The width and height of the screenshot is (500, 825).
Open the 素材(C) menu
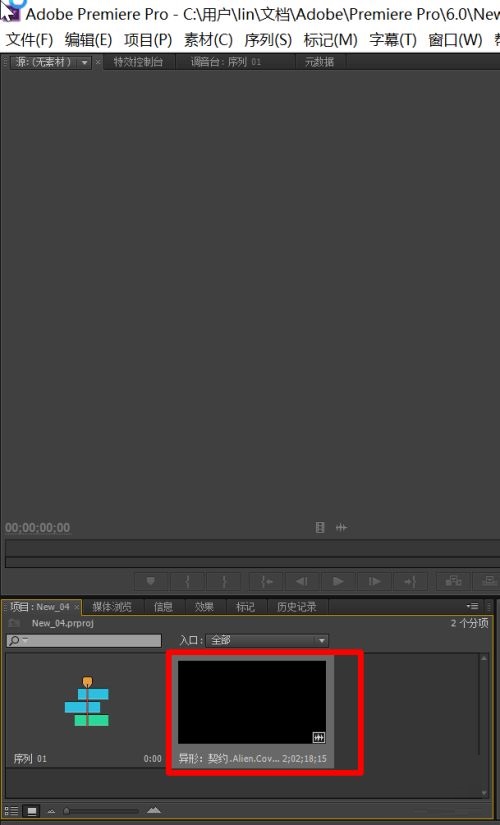pyautogui.click(x=208, y=39)
